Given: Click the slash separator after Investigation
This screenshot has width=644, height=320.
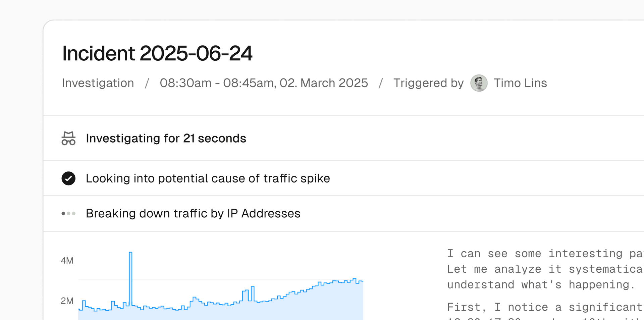Looking at the screenshot, I should [147, 83].
